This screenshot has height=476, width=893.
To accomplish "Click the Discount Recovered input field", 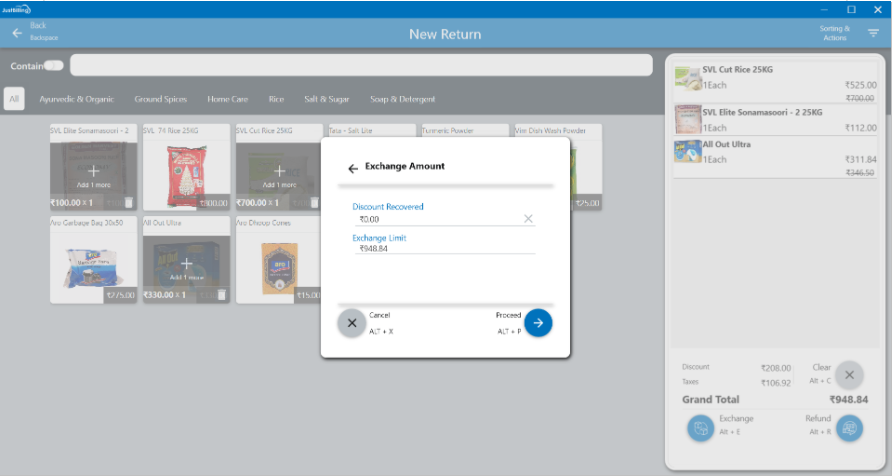I will [435, 218].
